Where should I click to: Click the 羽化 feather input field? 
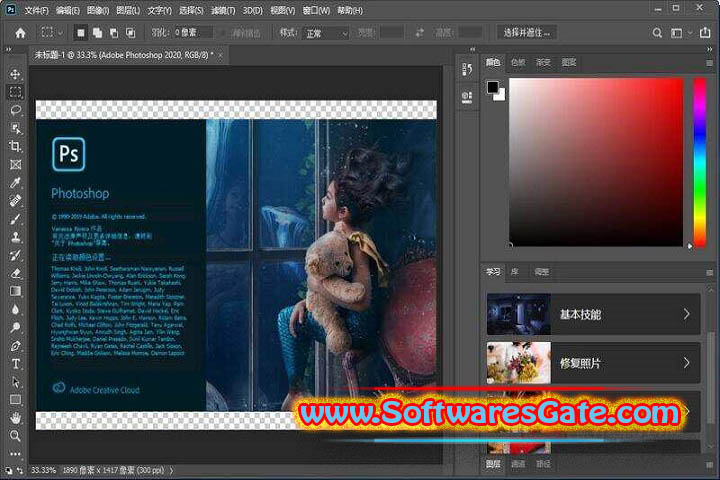click(193, 33)
